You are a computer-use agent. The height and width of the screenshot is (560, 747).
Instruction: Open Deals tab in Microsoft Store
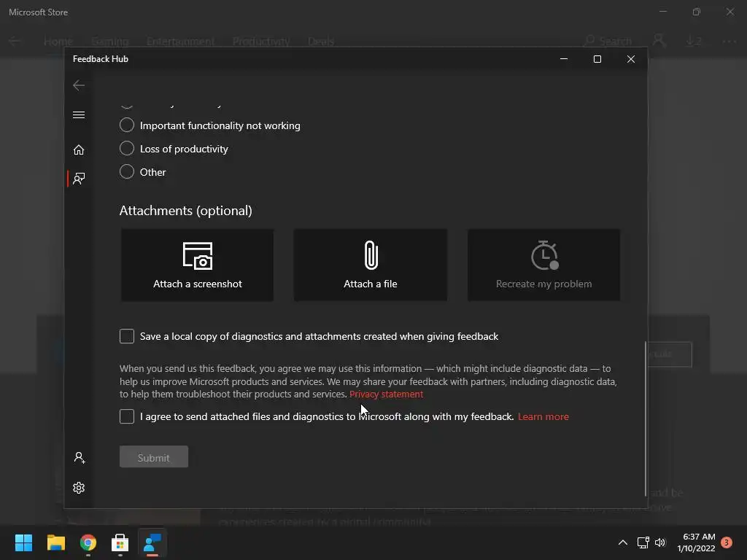[321, 42]
